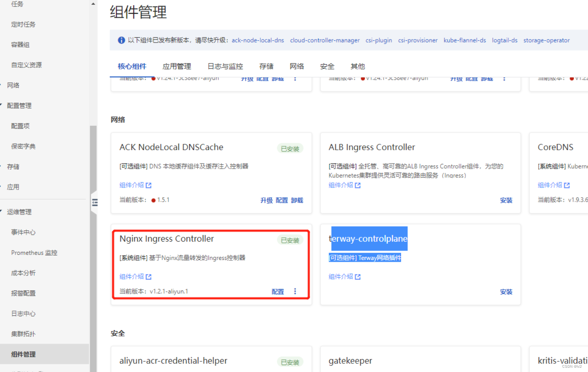Open kube-flannel-ds upgrade link

coord(465,40)
